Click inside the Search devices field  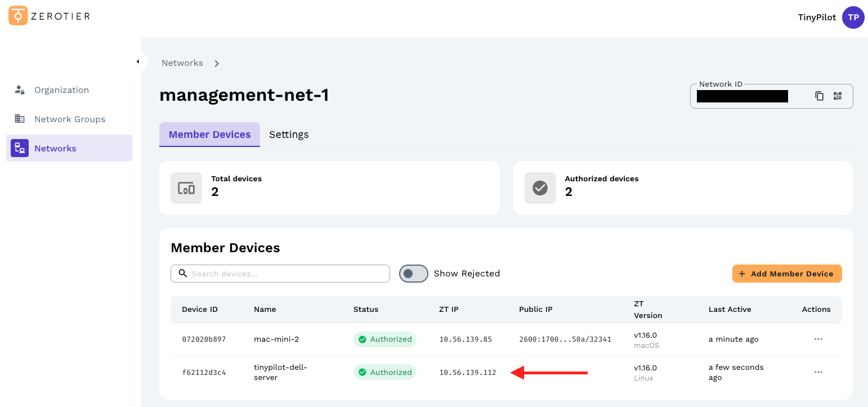point(280,273)
